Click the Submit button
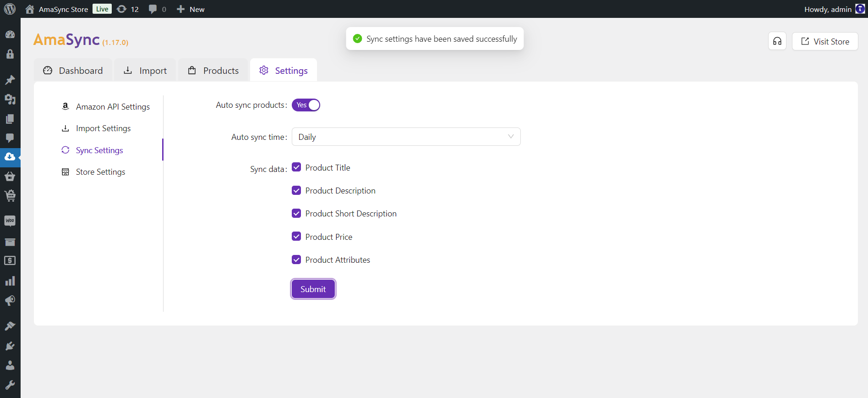868x398 pixels. tap(313, 289)
